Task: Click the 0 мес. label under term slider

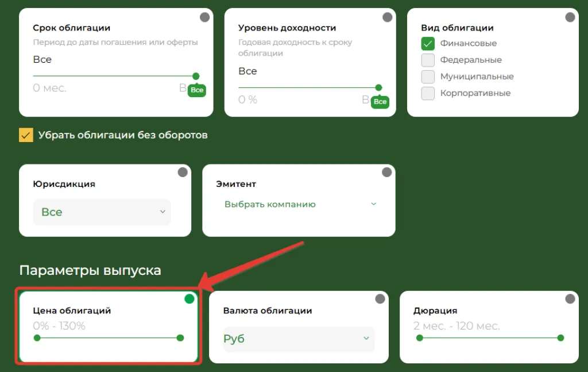Action: pos(49,88)
